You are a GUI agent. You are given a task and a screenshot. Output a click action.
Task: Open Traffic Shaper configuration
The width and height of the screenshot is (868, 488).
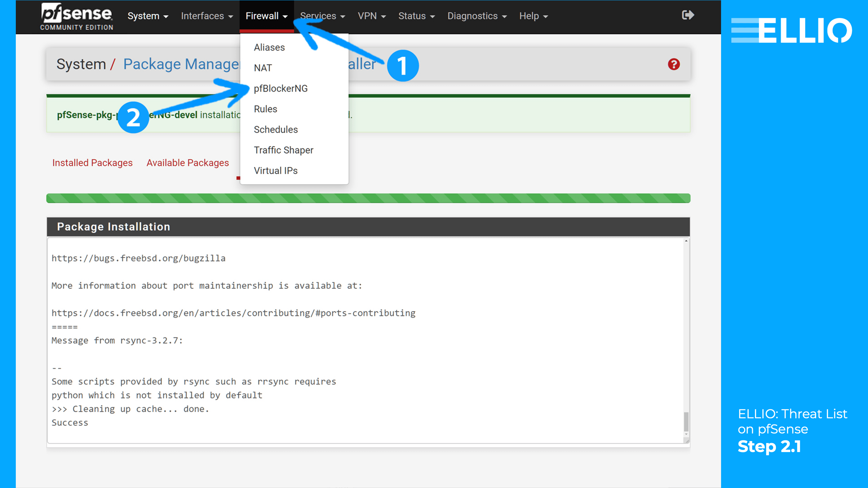(283, 150)
